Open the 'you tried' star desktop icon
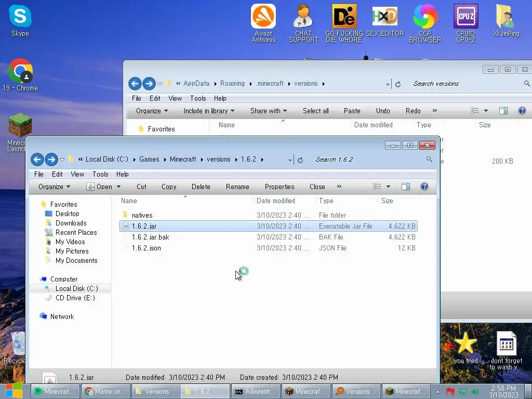The image size is (532, 399). point(465,348)
